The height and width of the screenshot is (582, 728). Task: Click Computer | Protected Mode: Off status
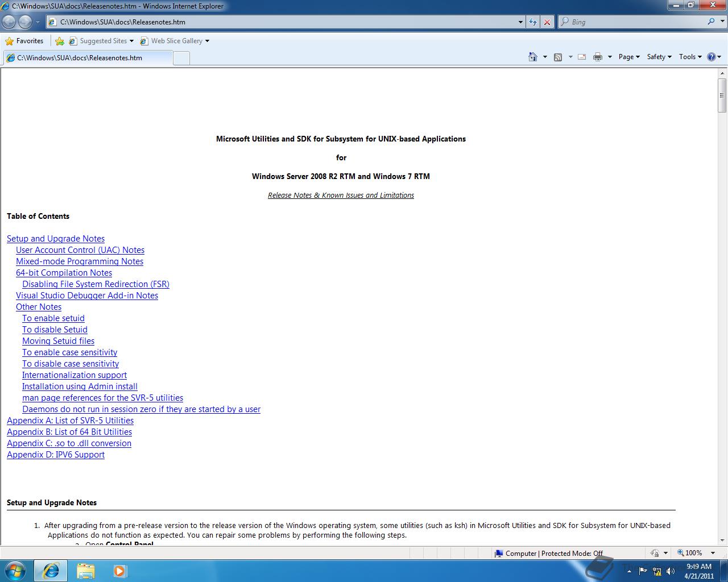(x=549, y=553)
